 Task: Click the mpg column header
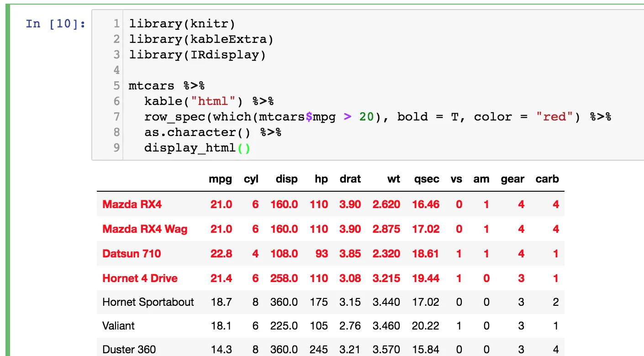coord(221,179)
